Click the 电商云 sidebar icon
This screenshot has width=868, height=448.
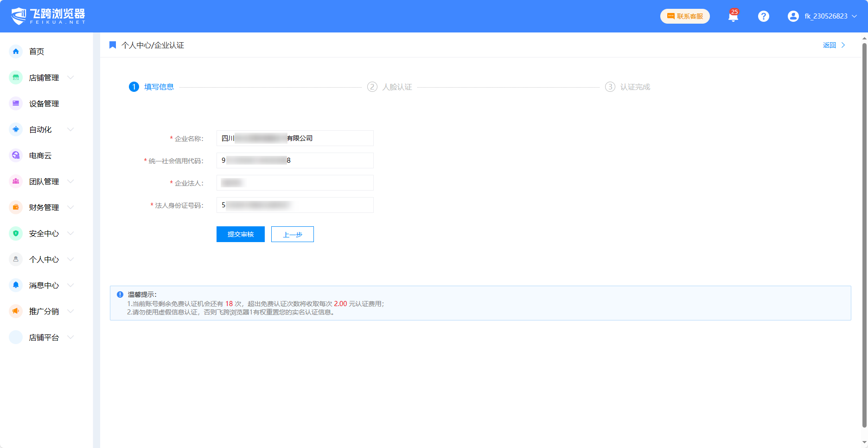coord(16,155)
